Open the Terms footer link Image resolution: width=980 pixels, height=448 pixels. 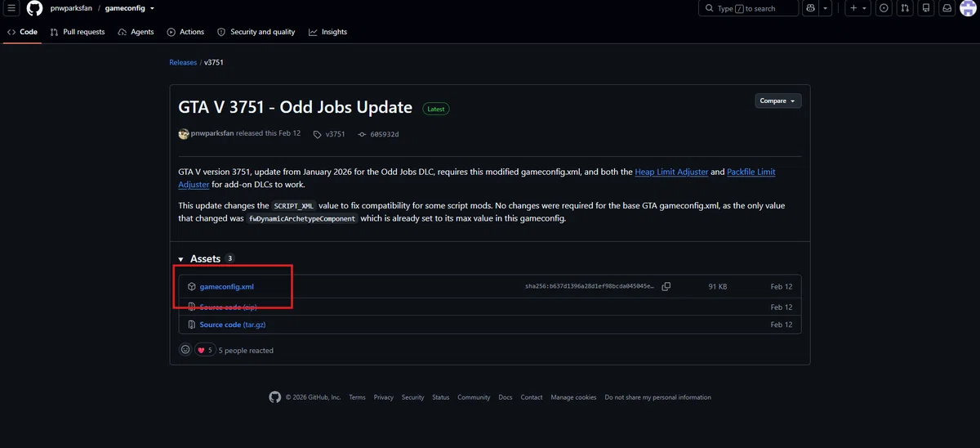[x=357, y=397]
